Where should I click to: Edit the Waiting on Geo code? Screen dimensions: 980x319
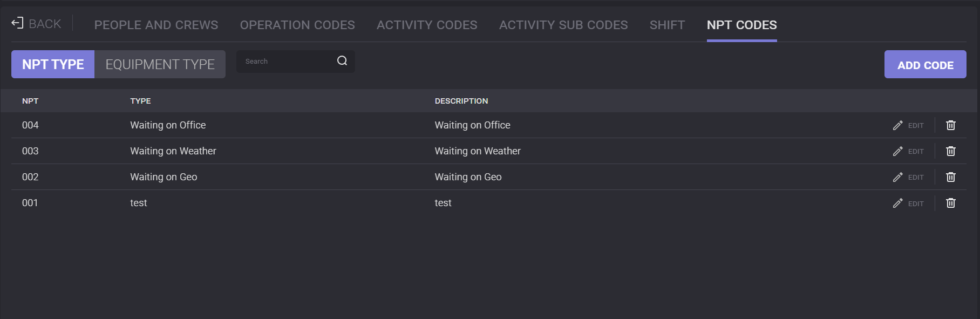[908, 177]
